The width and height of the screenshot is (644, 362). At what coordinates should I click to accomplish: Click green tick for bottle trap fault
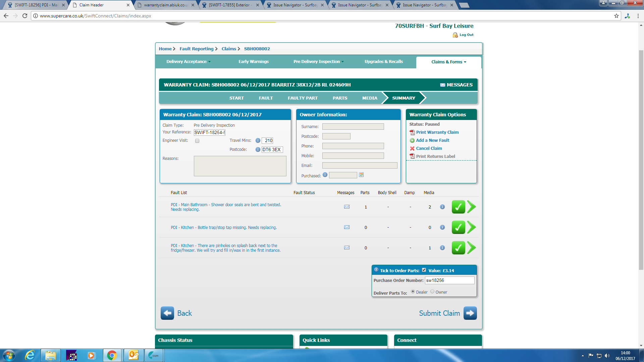tap(458, 228)
